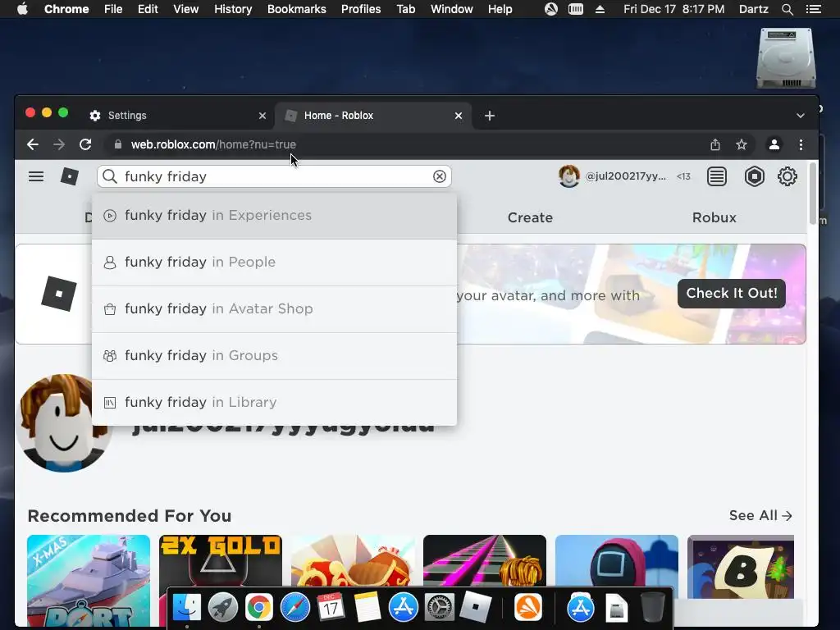Open Chrome's three-dot menu

[801, 144]
